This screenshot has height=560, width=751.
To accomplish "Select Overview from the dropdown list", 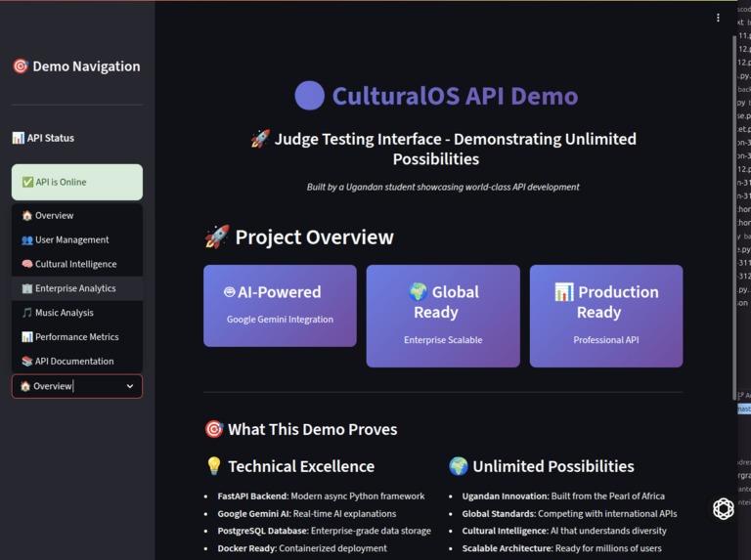I will [77, 216].
